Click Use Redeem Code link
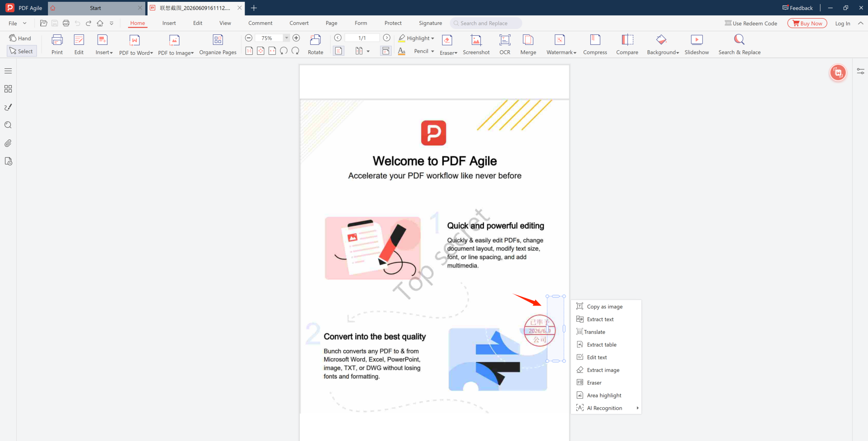The height and width of the screenshot is (441, 868). point(751,23)
